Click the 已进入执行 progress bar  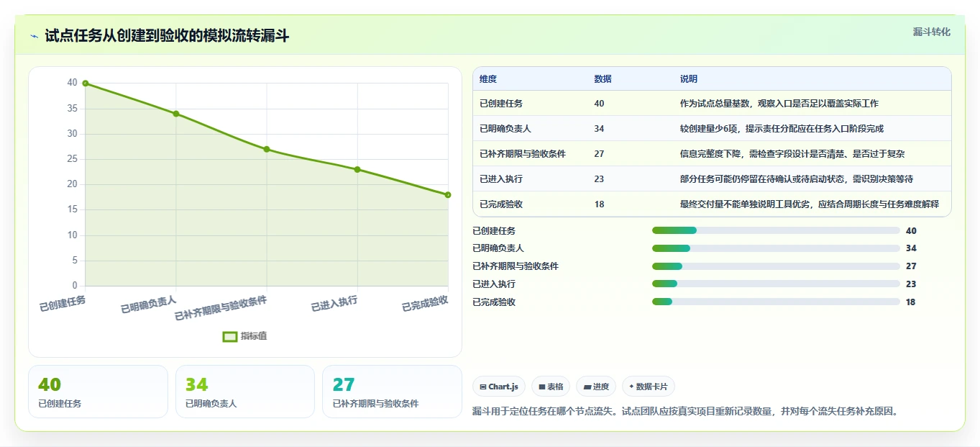(x=776, y=284)
